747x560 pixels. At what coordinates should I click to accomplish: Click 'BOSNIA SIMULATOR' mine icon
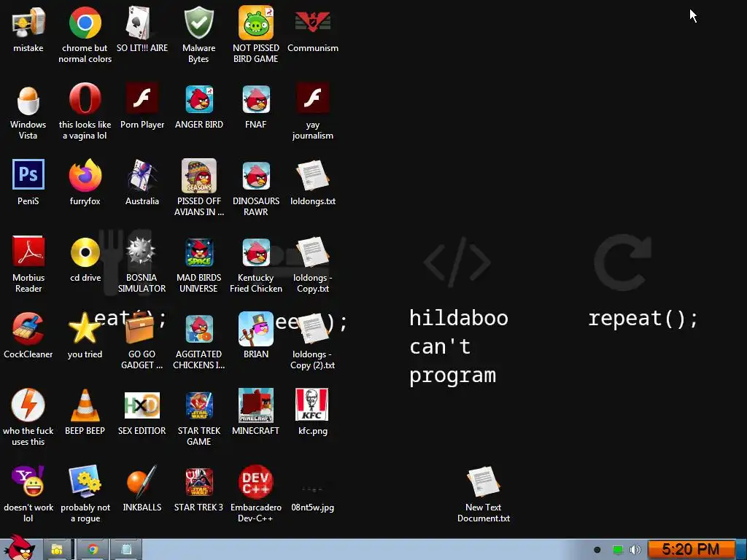coord(142,252)
